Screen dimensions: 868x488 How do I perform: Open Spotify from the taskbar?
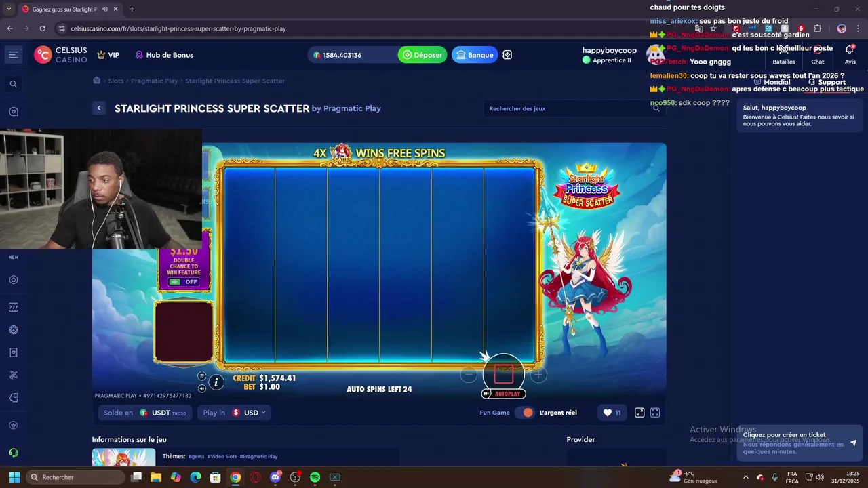315,477
